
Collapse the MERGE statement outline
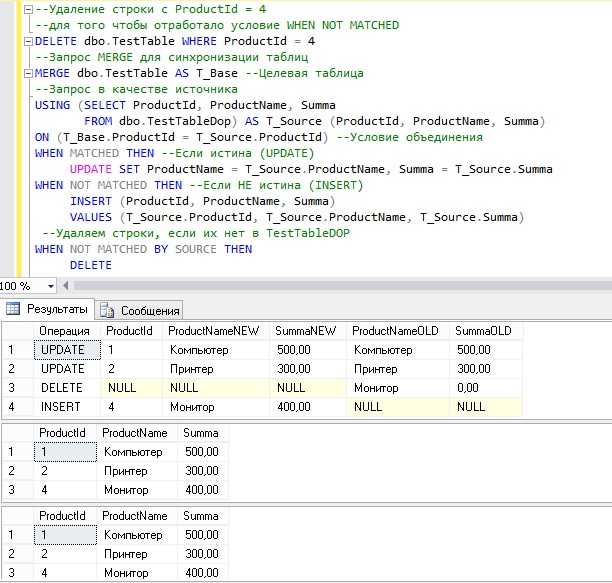coord(28,73)
